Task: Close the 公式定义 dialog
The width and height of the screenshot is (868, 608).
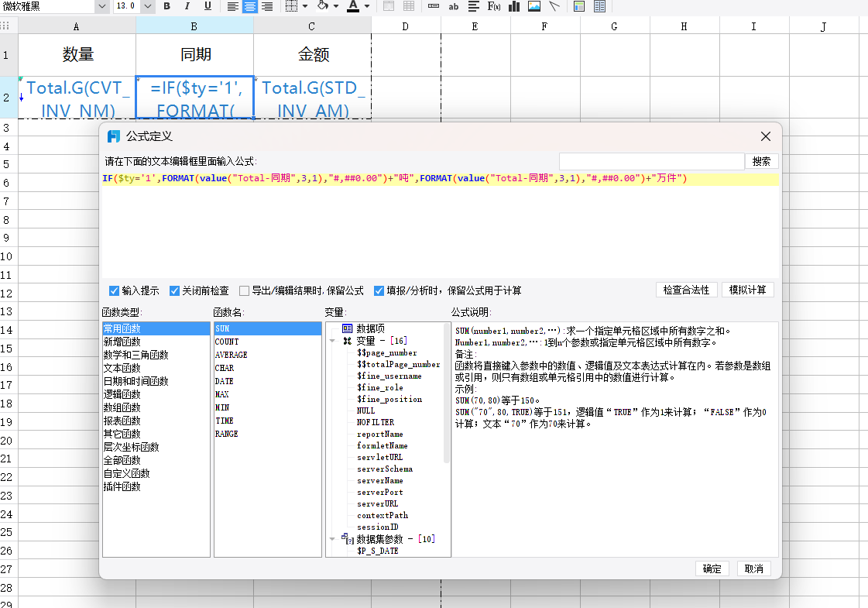Action: 766,136
